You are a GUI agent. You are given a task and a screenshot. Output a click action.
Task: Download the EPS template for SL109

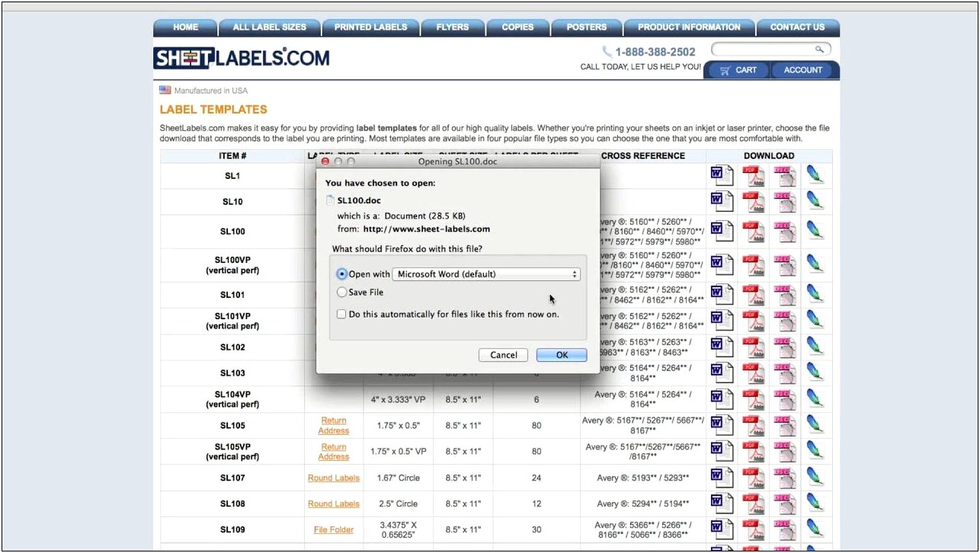[x=784, y=529]
